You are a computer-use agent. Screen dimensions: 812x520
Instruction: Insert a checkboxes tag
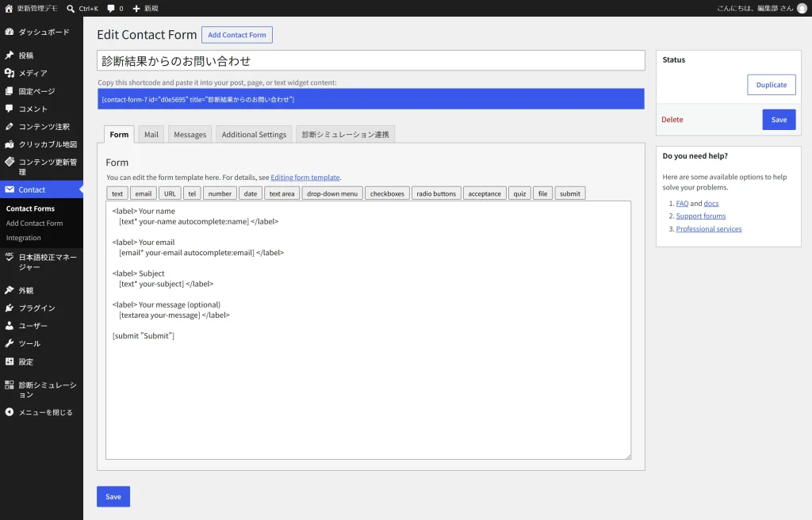[387, 193]
